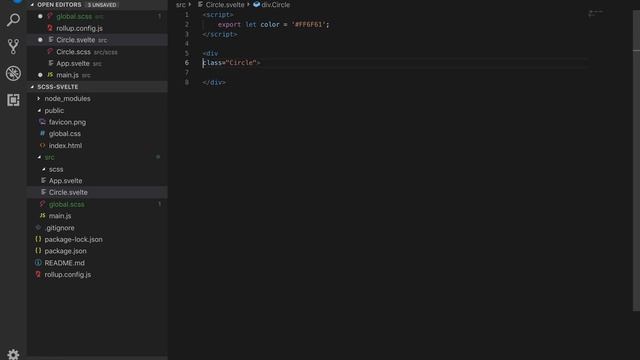
Task: Open the Search view in activity bar
Action: [x=13, y=20]
